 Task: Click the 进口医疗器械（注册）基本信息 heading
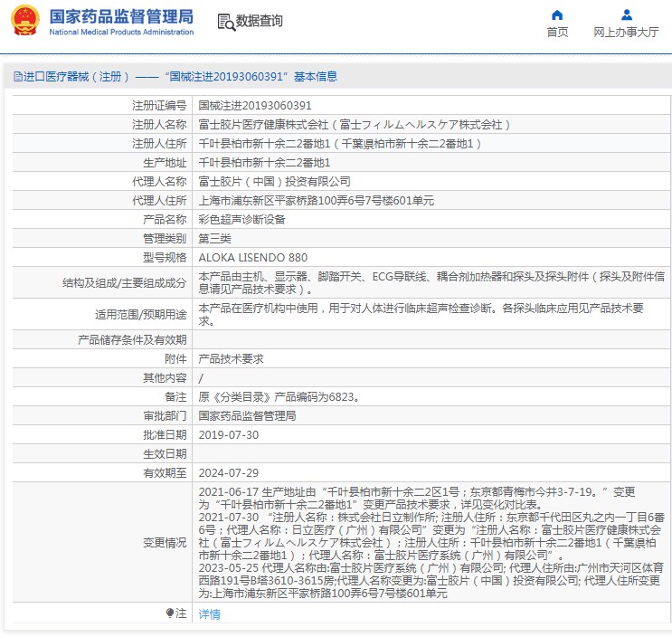(180, 77)
